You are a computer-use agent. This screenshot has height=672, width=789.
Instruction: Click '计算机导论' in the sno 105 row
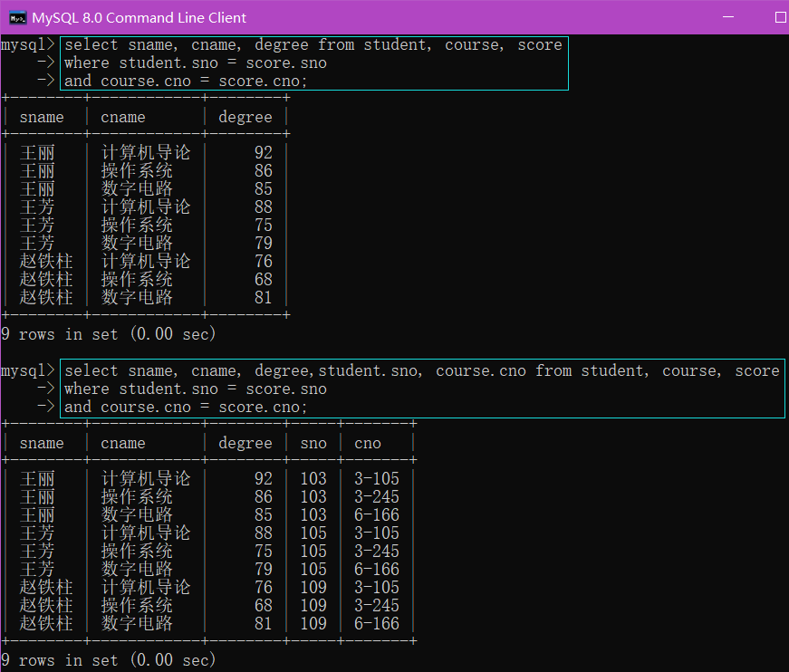point(146,533)
